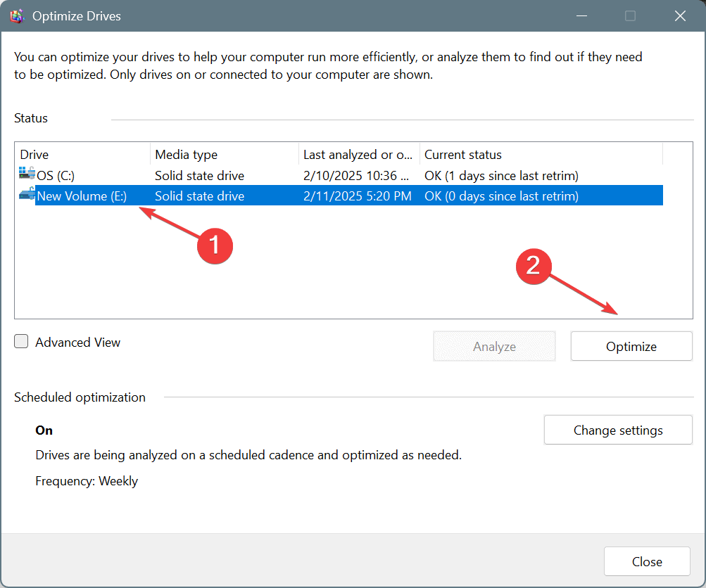The height and width of the screenshot is (588, 706).
Task: Click the Optimize button
Action: [631, 346]
